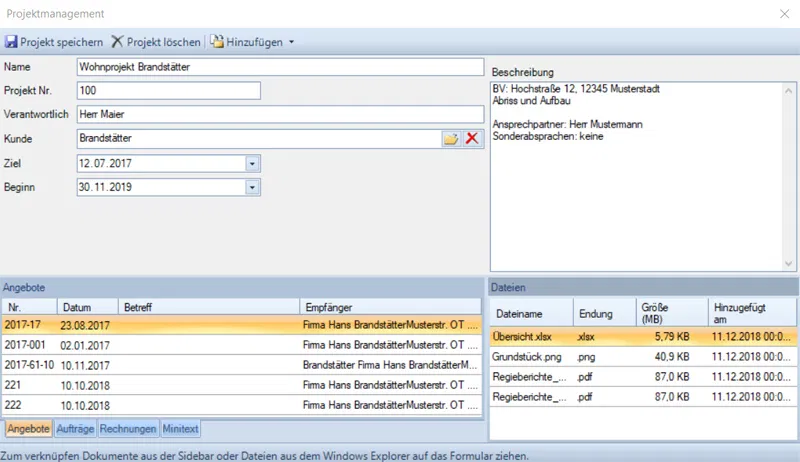This screenshot has height=462, width=800.
Task: Switch to the Aufträge tab
Action: (75, 429)
